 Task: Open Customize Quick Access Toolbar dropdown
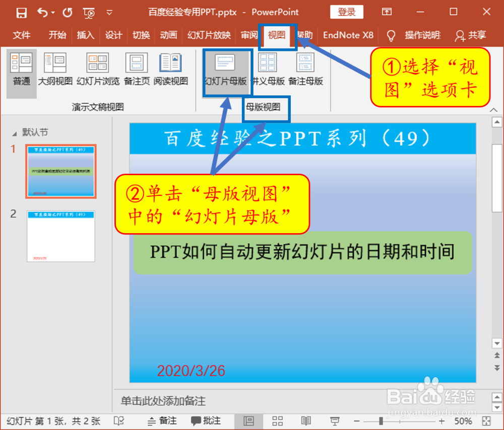[109, 13]
